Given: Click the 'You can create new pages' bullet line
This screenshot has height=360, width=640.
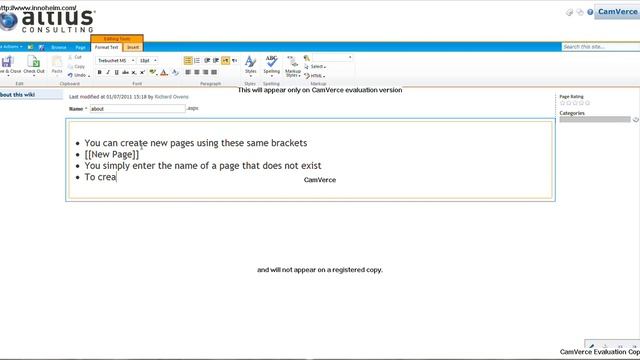Looking at the screenshot, I should click(196, 143).
